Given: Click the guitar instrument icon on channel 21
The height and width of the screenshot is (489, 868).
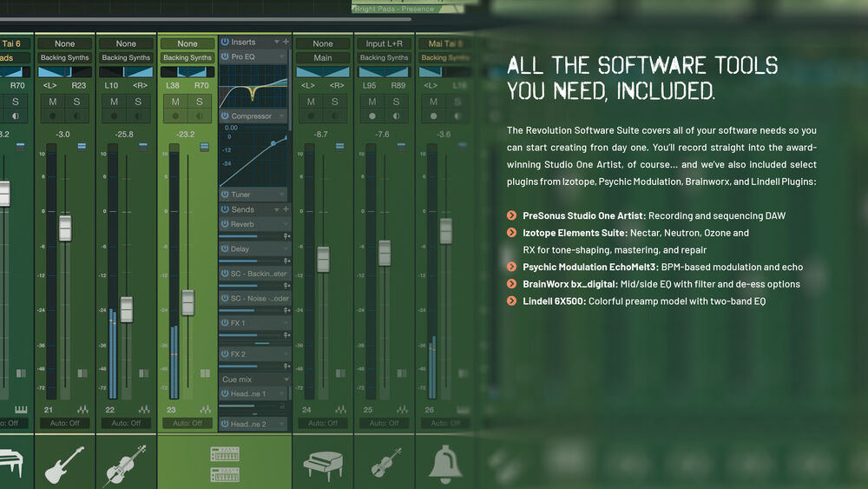Looking at the screenshot, I should click(x=65, y=465).
